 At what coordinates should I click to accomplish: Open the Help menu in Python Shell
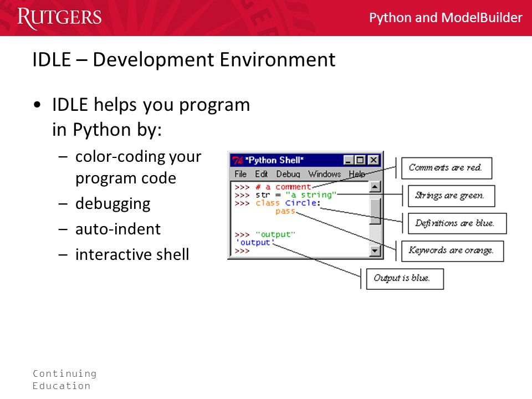[x=356, y=174]
